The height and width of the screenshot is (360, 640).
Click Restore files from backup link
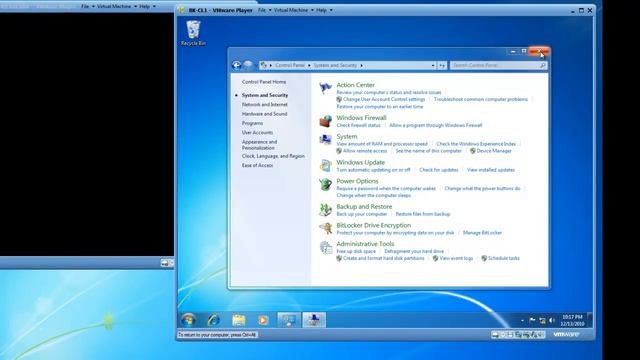423,214
